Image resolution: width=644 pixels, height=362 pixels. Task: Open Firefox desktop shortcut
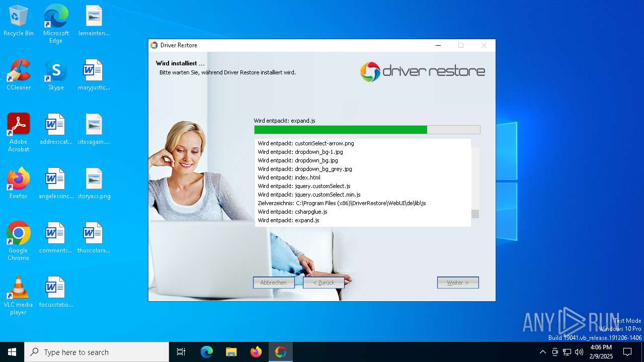pyautogui.click(x=19, y=184)
